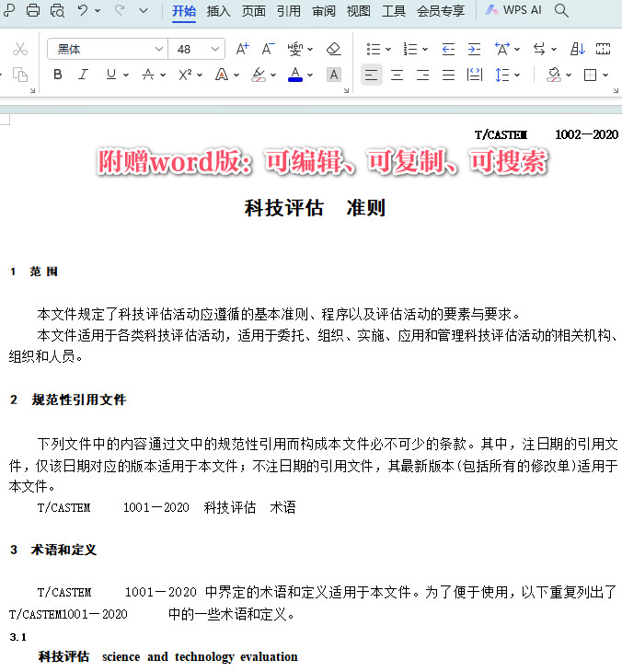Viewport: 622px width, 672px height.
Task: Open underline style dropdown arrow
Action: click(126, 75)
